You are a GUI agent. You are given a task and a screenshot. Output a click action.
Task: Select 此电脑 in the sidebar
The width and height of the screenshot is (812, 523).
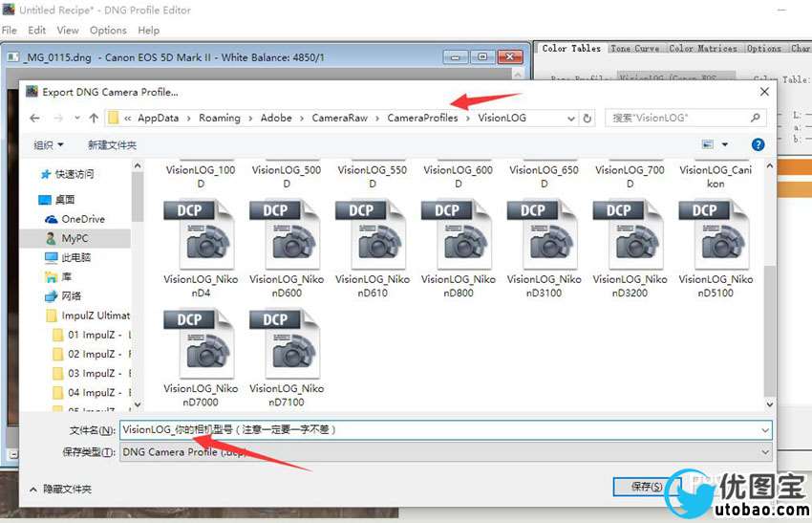[68, 257]
